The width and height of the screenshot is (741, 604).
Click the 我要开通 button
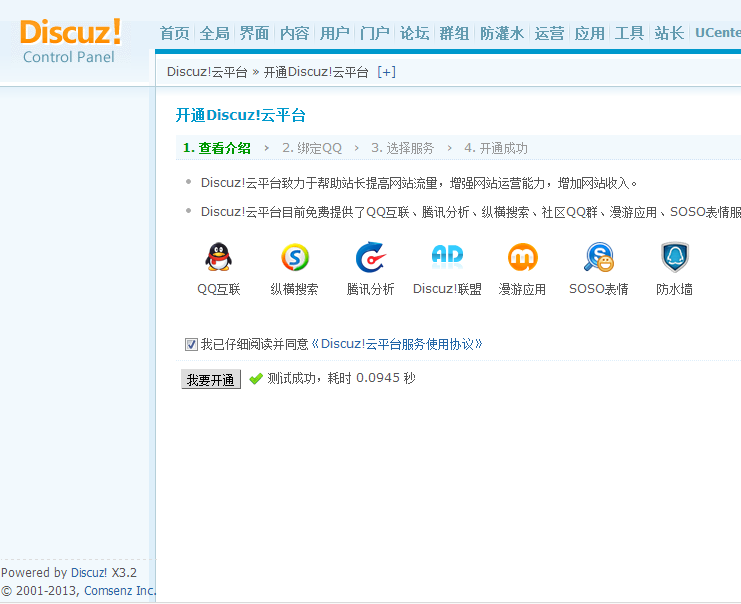211,379
